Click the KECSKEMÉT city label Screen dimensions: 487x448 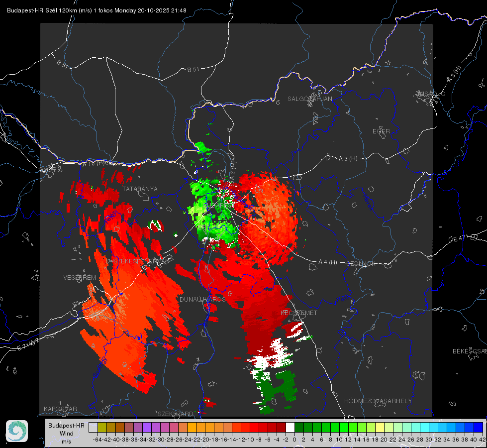click(x=299, y=313)
